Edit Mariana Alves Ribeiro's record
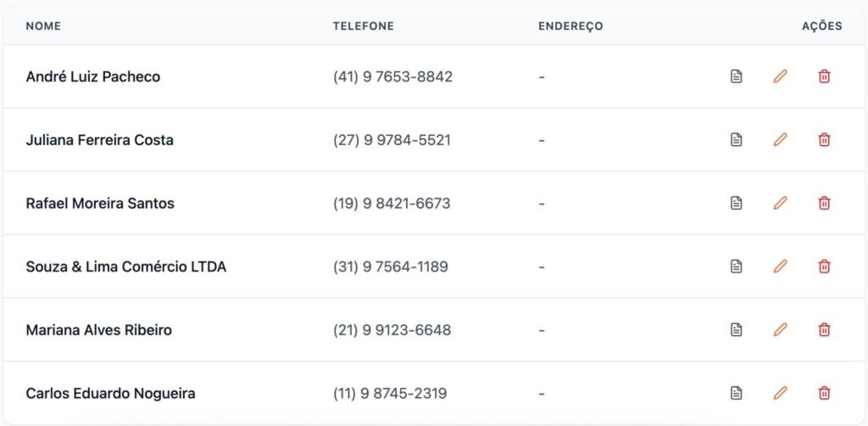 pyautogui.click(x=780, y=329)
